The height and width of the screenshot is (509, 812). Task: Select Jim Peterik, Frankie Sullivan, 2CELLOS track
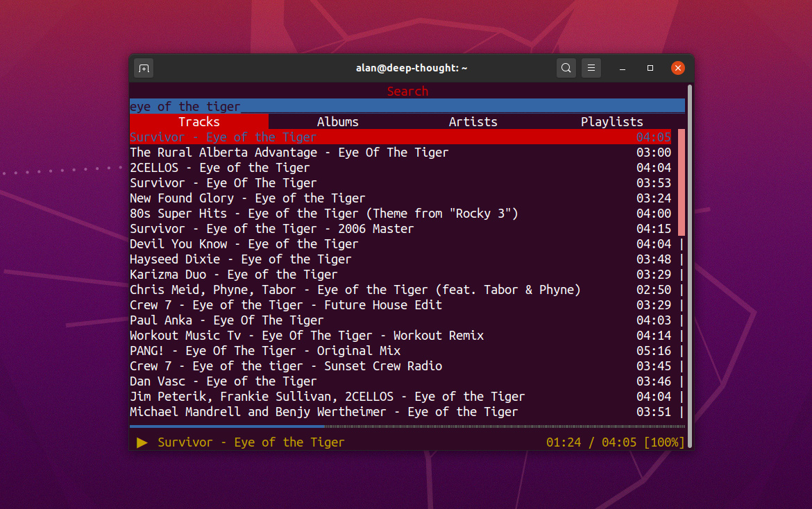pos(400,397)
